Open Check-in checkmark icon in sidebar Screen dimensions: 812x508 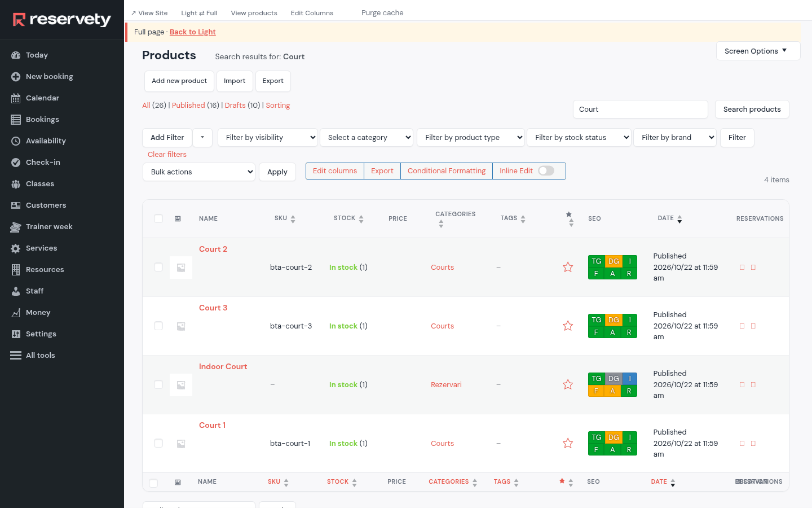tap(16, 163)
